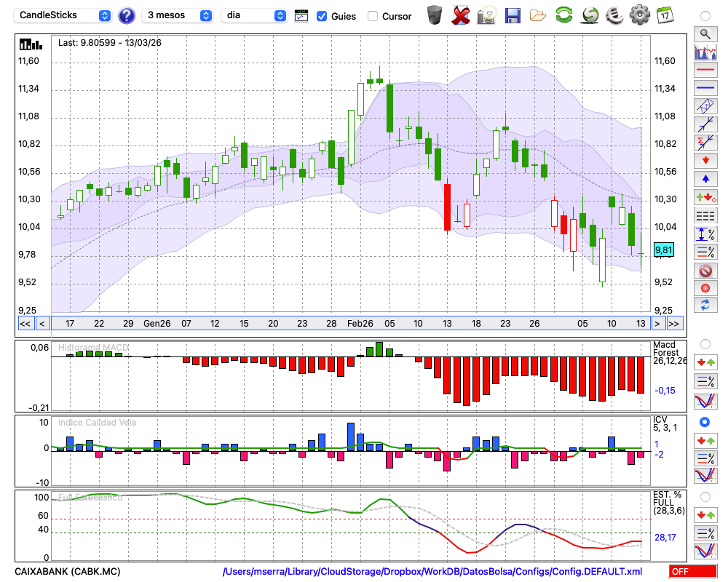Jump to chart start with << button

pyautogui.click(x=25, y=324)
